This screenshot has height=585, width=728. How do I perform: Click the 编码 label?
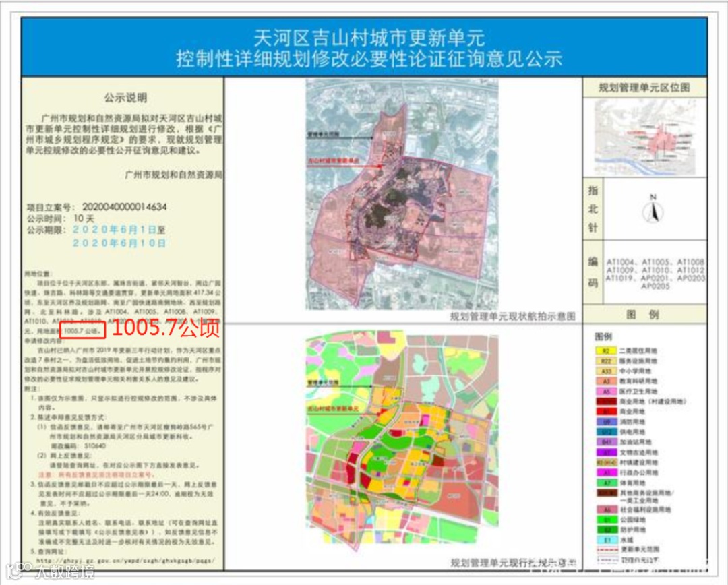pyautogui.click(x=593, y=272)
